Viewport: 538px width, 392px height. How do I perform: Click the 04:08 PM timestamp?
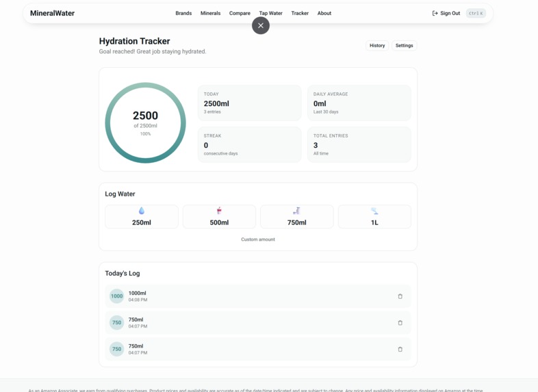138,300
